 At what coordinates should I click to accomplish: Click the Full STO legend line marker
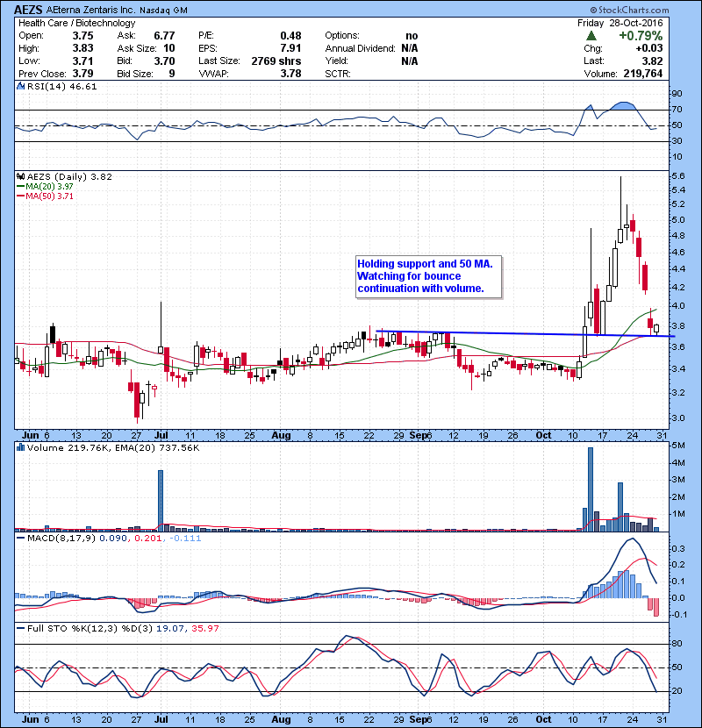click(20, 628)
